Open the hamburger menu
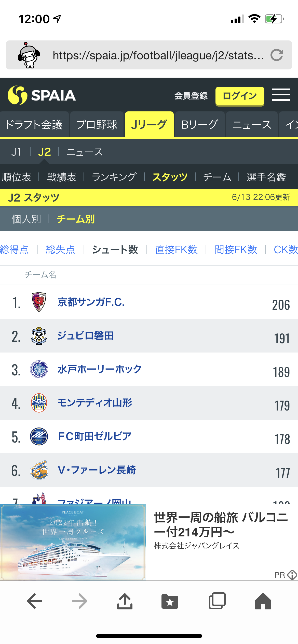 (x=281, y=95)
